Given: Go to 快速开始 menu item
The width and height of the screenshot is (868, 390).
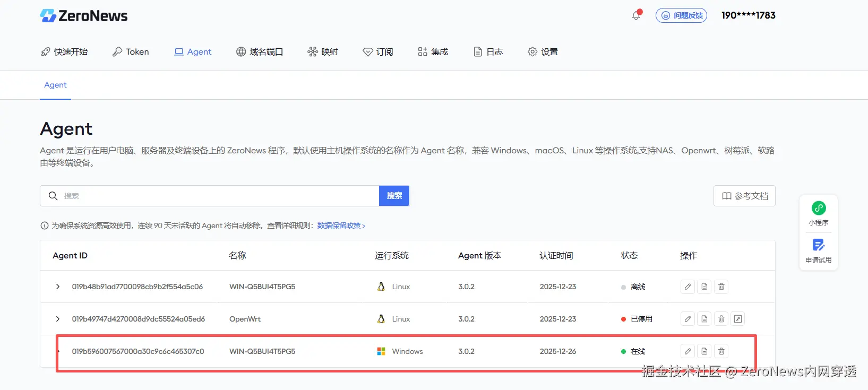Looking at the screenshot, I should click(x=64, y=51).
